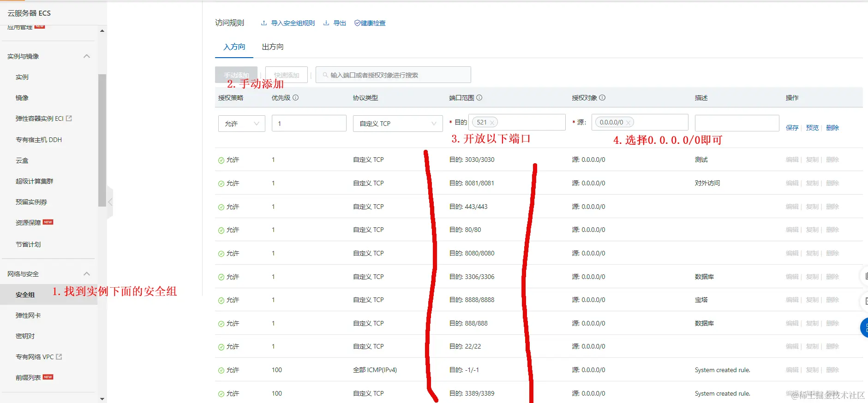Remove the 521 port tag

492,123
